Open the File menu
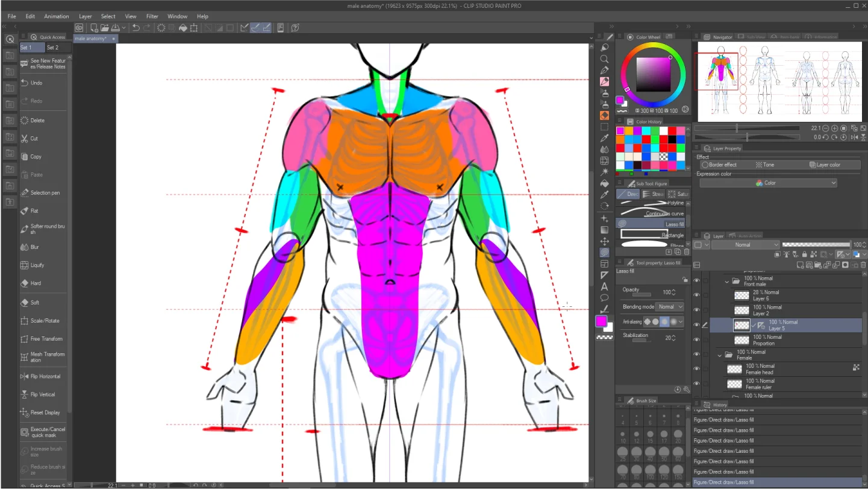The width and height of the screenshot is (868, 489). click(11, 16)
